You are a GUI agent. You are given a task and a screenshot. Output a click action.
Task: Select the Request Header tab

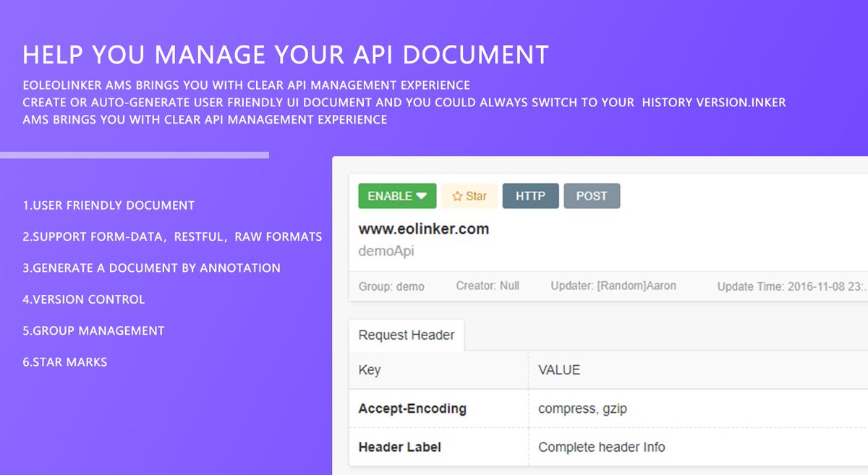[407, 335]
